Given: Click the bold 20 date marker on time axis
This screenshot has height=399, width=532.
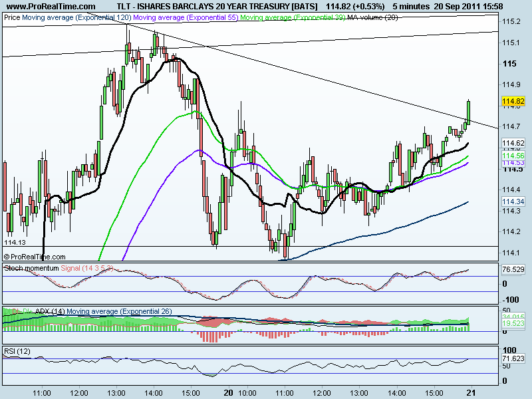Looking at the screenshot, I should tap(228, 393).
